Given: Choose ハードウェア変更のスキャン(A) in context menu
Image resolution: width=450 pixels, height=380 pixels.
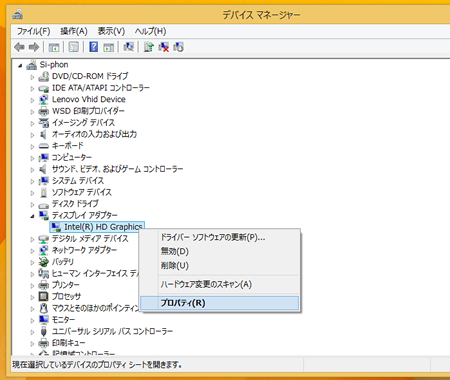Looking at the screenshot, I should click(x=219, y=284).
